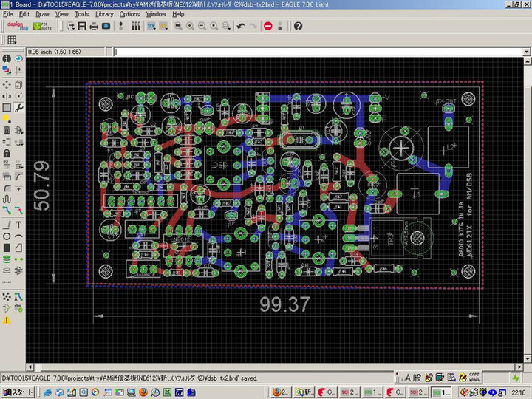Click the Zoom in magnifier icon
Image resolution: width=532 pixels, height=399 pixels.
(x=190, y=26)
